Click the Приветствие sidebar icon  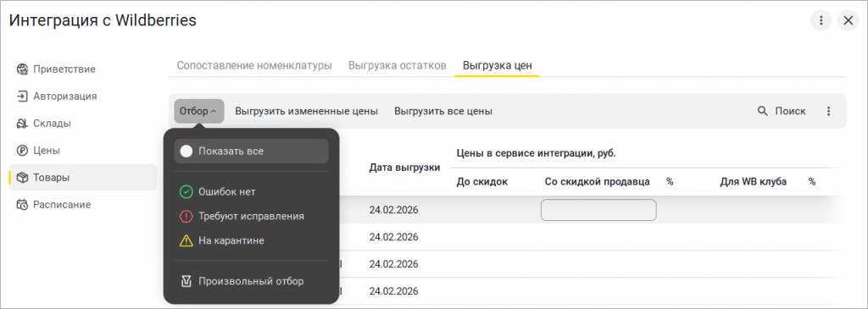pyautogui.click(x=22, y=69)
